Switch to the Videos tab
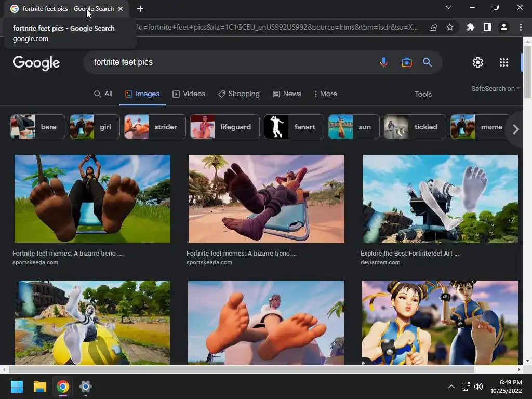Screen dimensions: 532x399 (189, 94)
